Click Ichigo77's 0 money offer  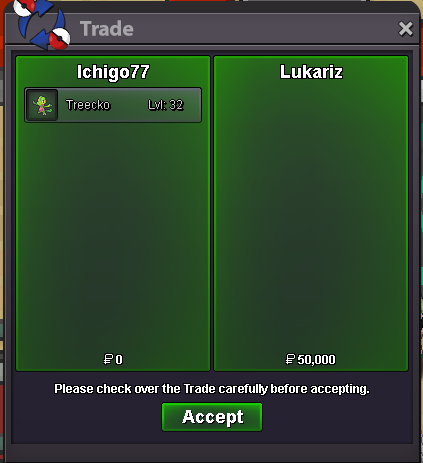pyautogui.click(x=113, y=359)
